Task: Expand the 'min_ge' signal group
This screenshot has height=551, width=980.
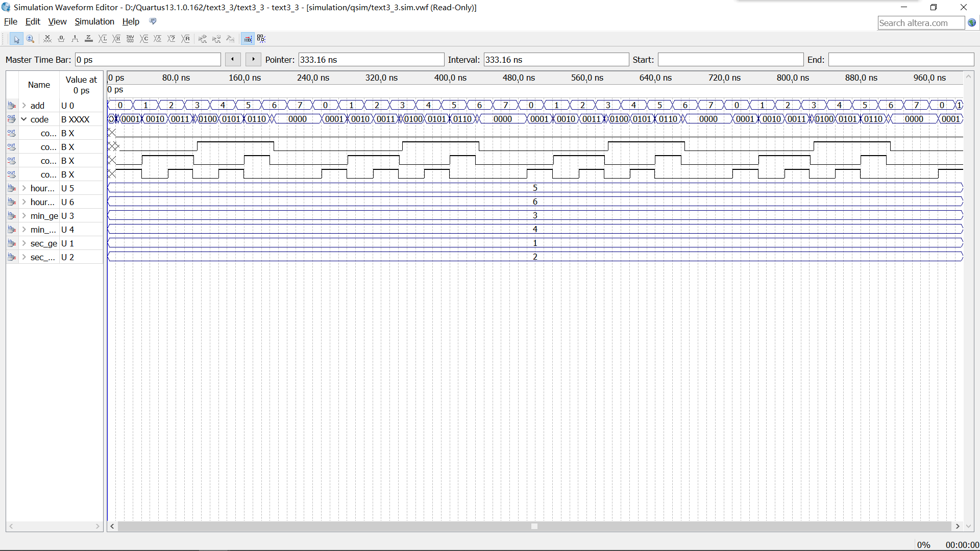Action: click(x=23, y=215)
